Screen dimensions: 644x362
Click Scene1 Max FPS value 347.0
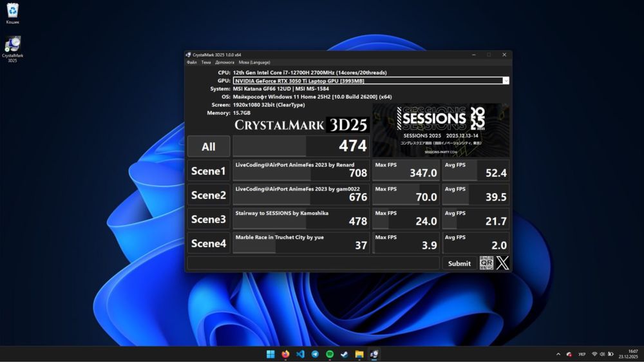pyautogui.click(x=424, y=173)
